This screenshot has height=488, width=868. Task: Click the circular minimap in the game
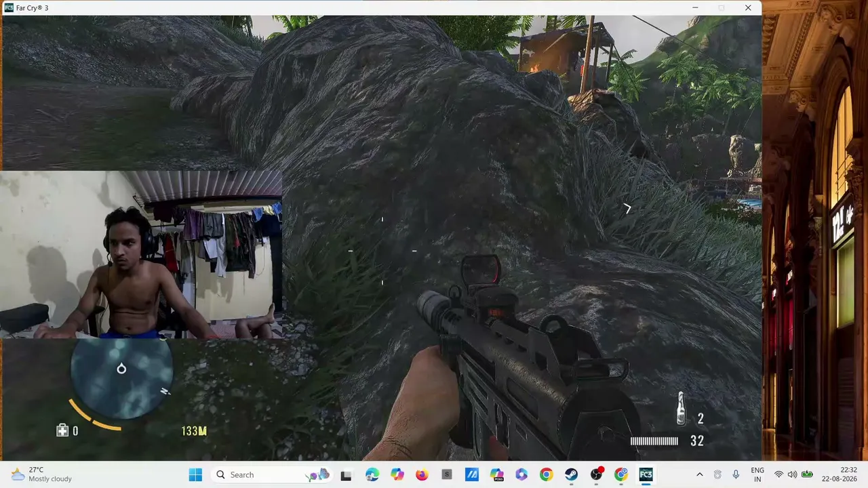(x=122, y=378)
